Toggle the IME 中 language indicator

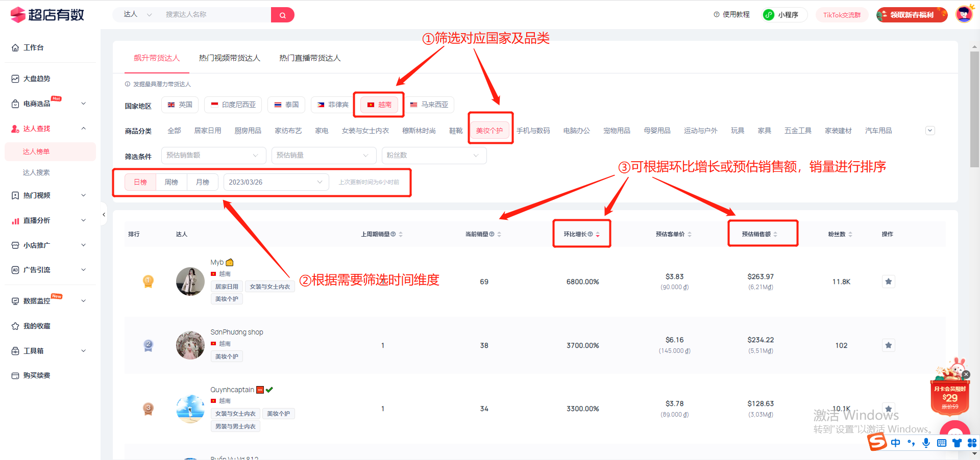pos(896,443)
